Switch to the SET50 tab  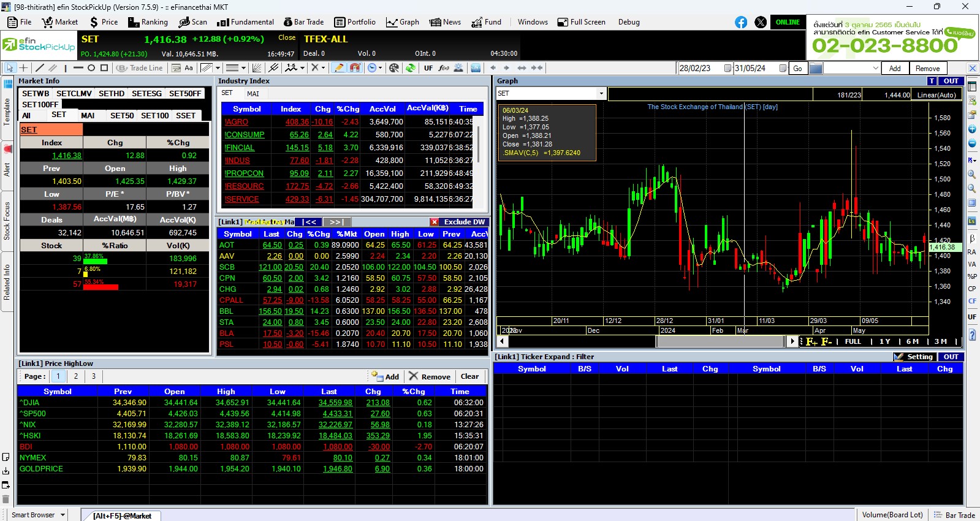[122, 115]
